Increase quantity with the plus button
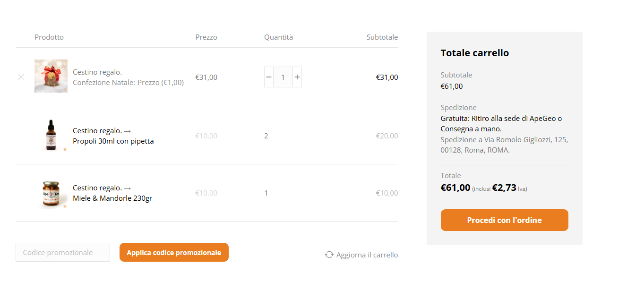Screen dimensions: 644x282 297,77
